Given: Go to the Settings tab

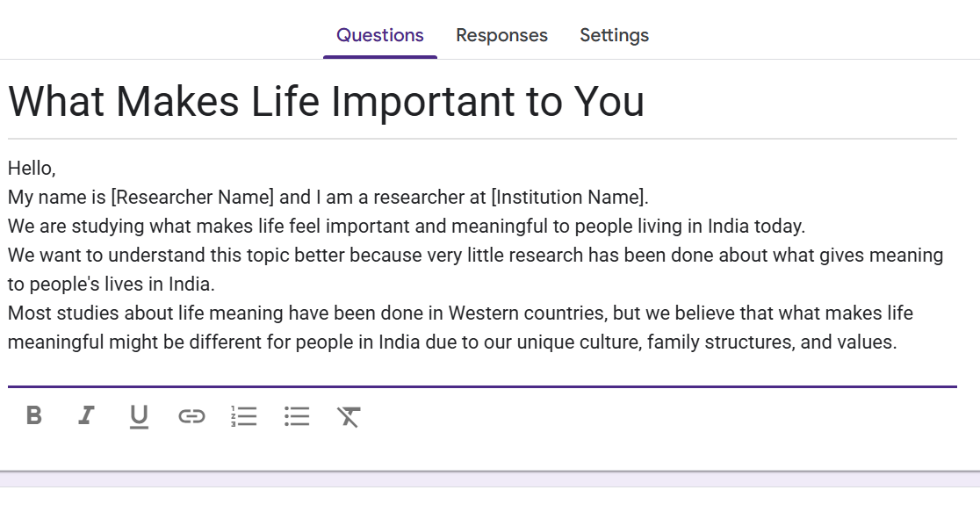Looking at the screenshot, I should point(614,35).
